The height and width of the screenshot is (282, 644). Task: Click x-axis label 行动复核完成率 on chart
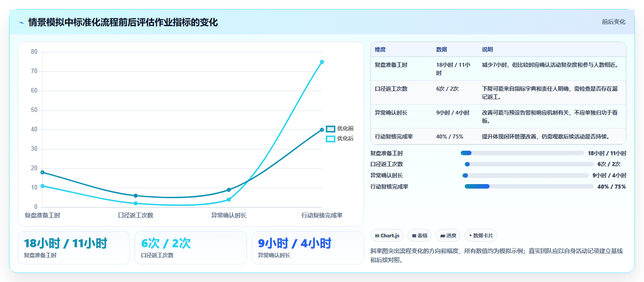click(322, 215)
